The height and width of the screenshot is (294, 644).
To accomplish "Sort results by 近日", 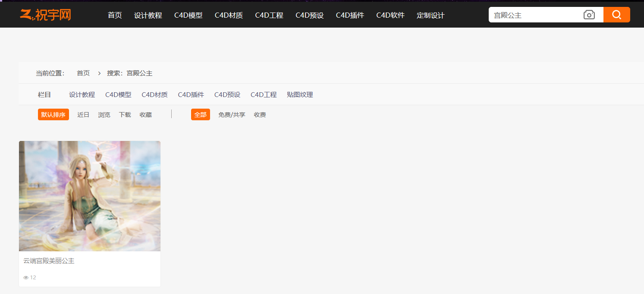I will pyautogui.click(x=83, y=115).
